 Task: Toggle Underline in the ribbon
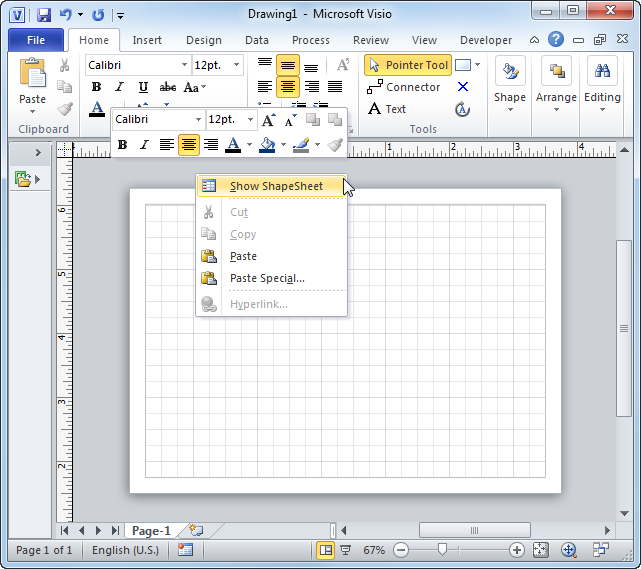pos(143,87)
